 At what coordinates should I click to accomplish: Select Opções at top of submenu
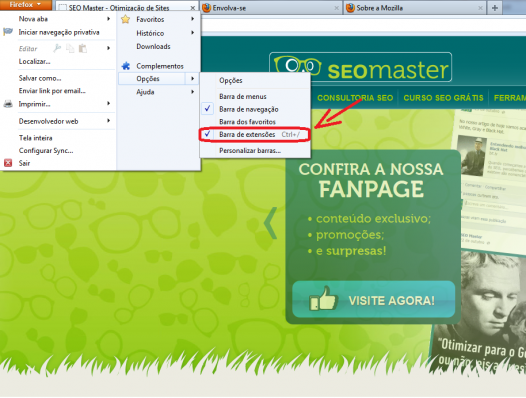click(231, 81)
